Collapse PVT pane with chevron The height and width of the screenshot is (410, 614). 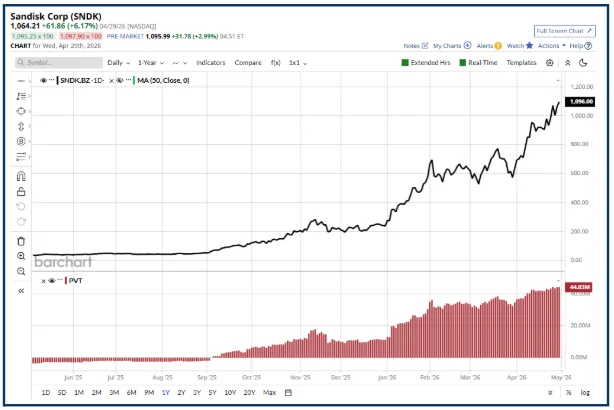(x=558, y=281)
